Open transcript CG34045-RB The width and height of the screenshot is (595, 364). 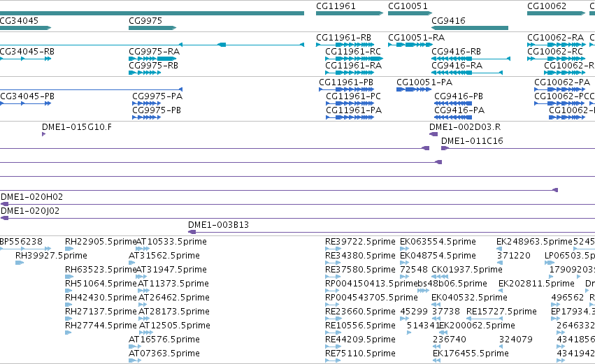click(x=27, y=52)
